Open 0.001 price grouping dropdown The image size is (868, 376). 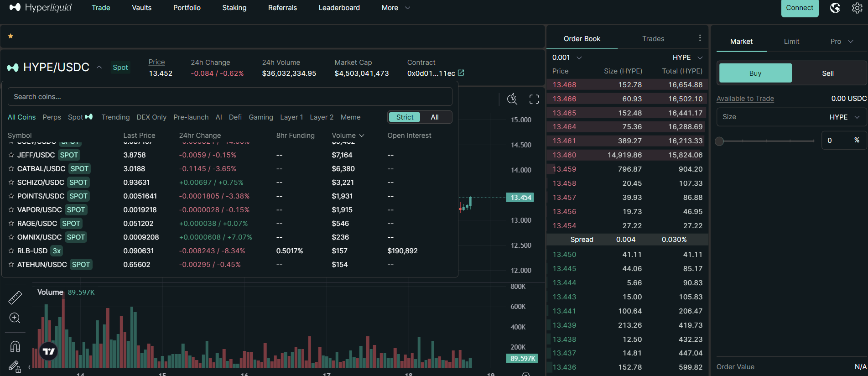coord(567,57)
